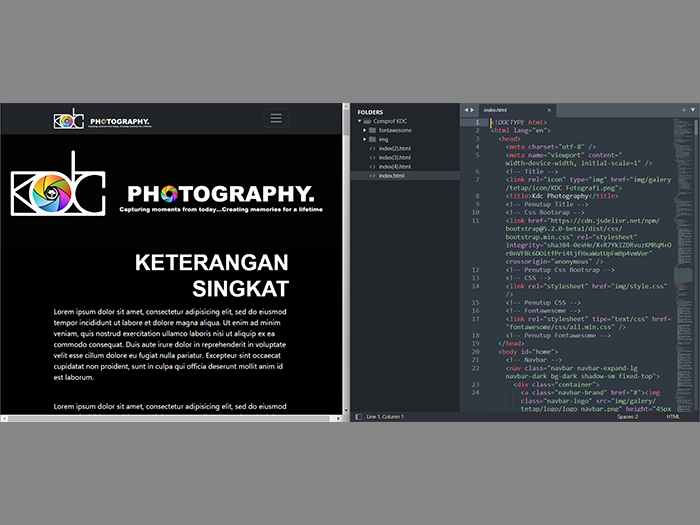Screen dimensions: 700x525
Task: Click the new tab plus icon
Action: [x=683, y=108]
